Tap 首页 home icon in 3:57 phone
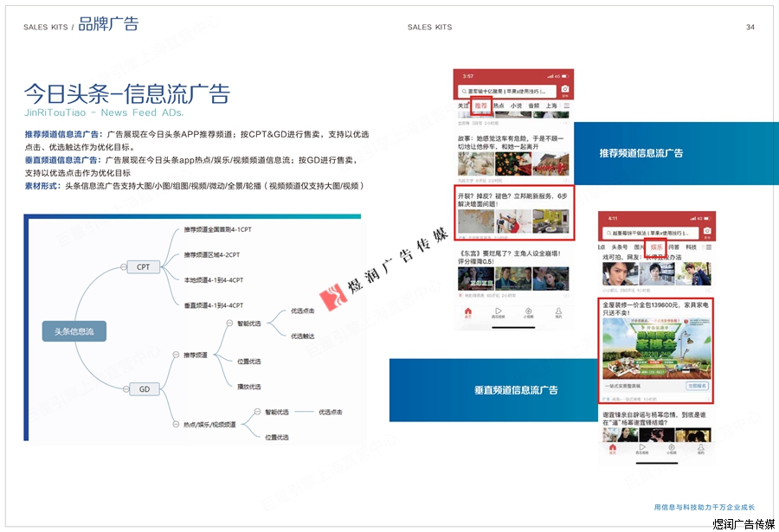 pos(467,312)
